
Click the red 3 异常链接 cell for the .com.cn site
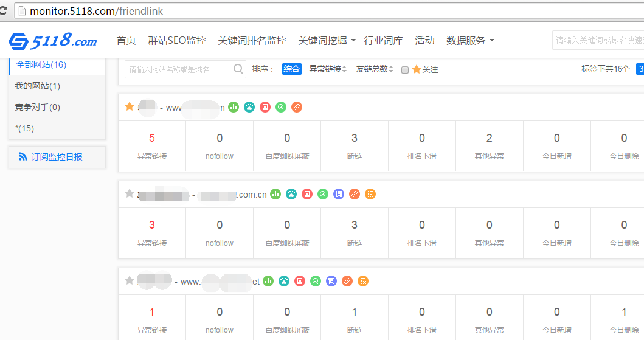tap(152, 233)
